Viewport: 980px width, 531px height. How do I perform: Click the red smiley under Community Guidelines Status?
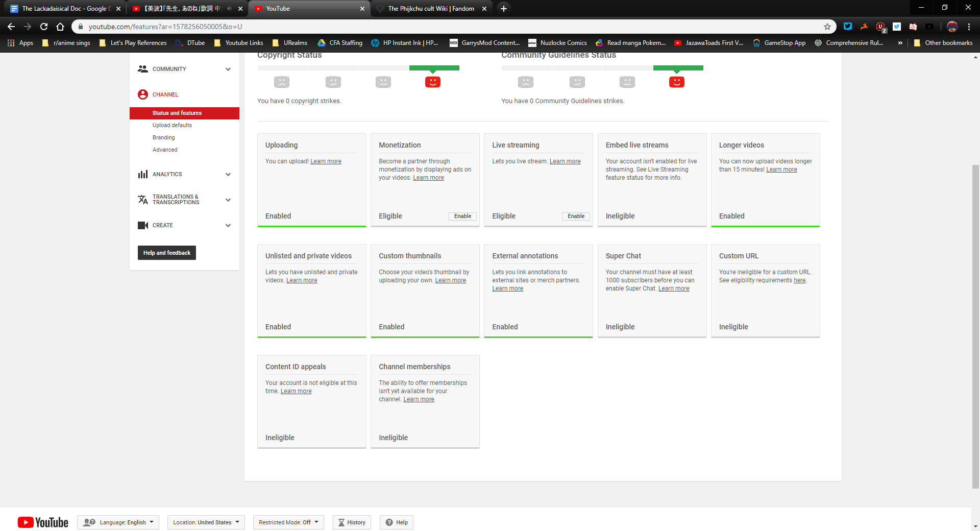pos(677,82)
